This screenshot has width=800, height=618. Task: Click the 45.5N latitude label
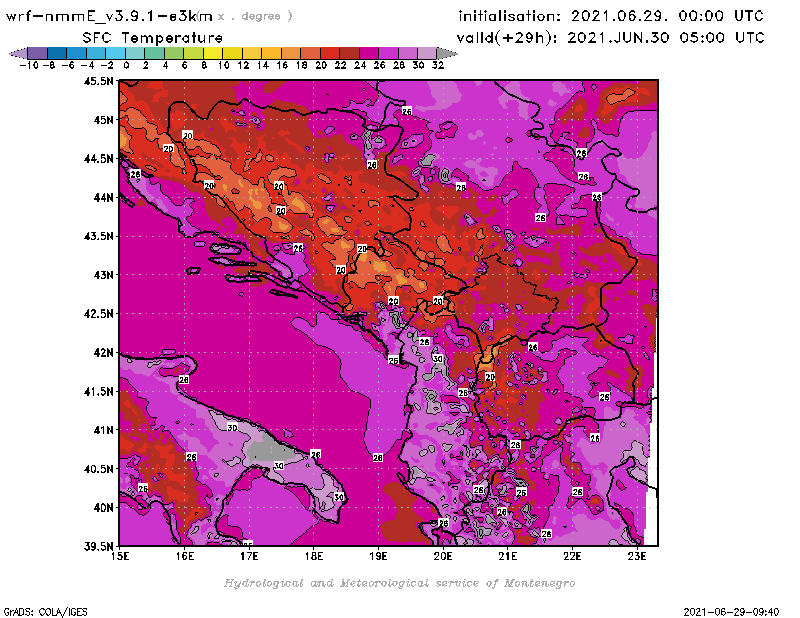[x=98, y=81]
